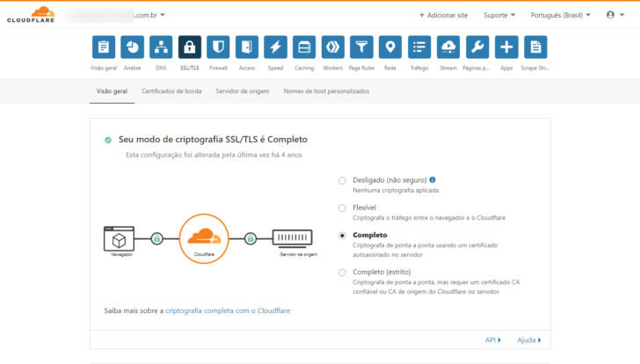Click the green status check icon
Viewport: 640px width, 364px height.
coord(108,140)
